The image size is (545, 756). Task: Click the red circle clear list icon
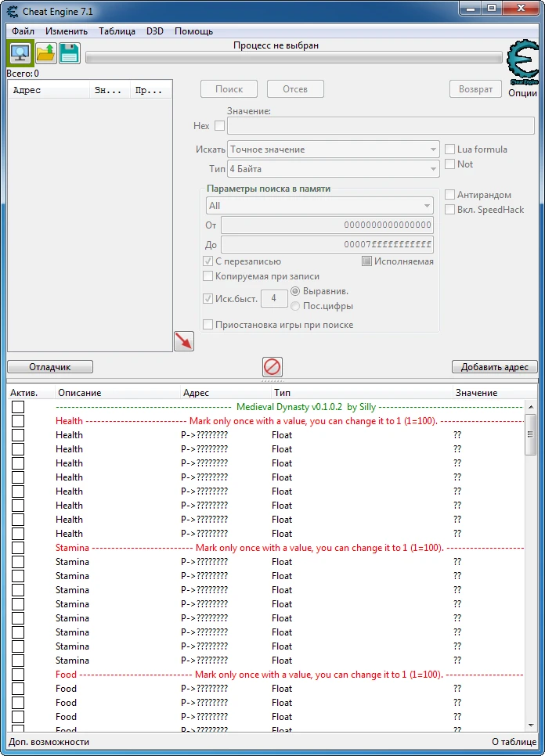(272, 367)
